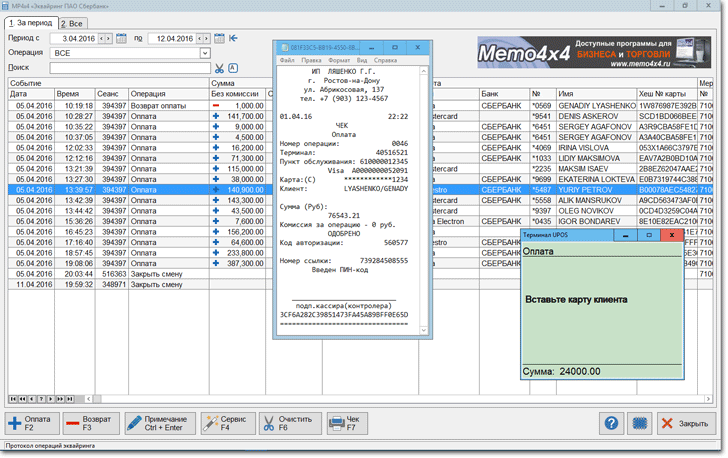Go to first record in navigator
The image size is (728, 458).
13,399
